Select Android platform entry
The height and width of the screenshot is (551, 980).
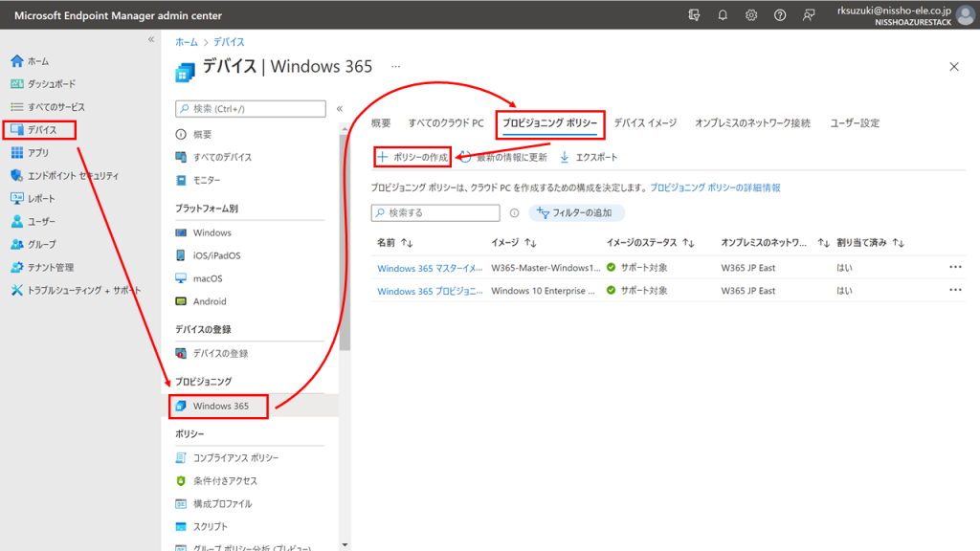click(x=201, y=301)
